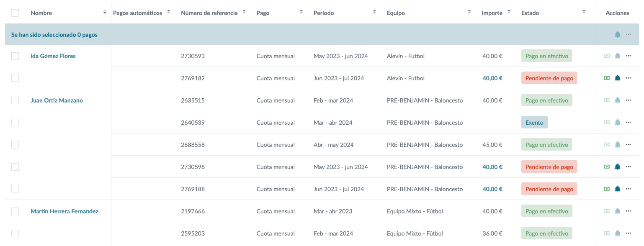Sort by Importe column arrow
The image size is (644, 246).
pyautogui.click(x=509, y=13)
